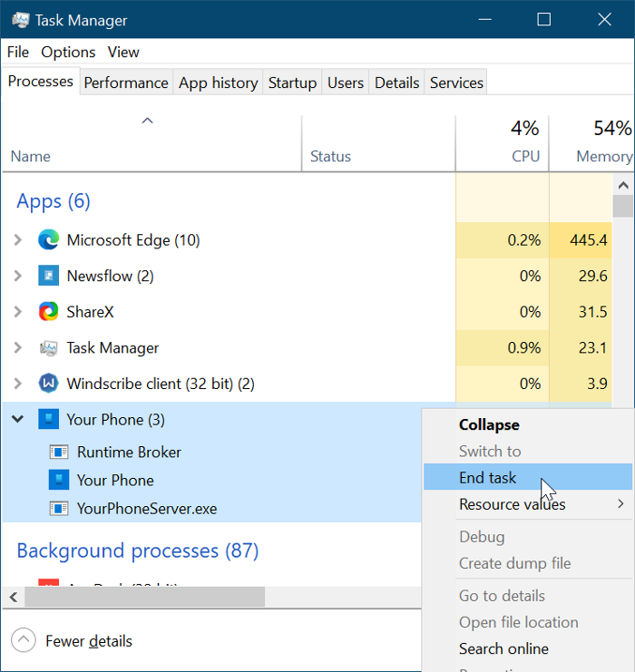Open the Startup tab
635x672 pixels.
(x=292, y=83)
